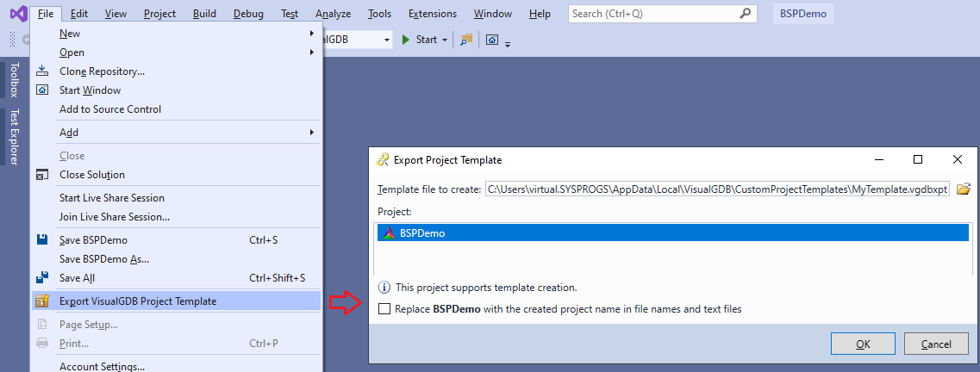The image size is (980, 372).
Task: Choose Save All
Action: [177, 278]
